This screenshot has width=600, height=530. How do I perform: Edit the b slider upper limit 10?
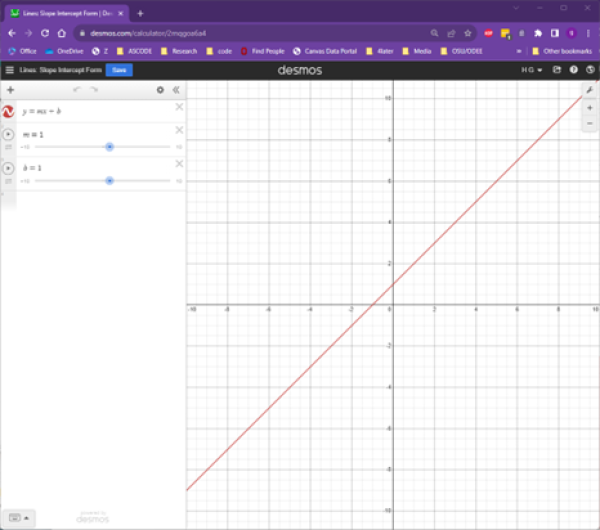(x=179, y=181)
